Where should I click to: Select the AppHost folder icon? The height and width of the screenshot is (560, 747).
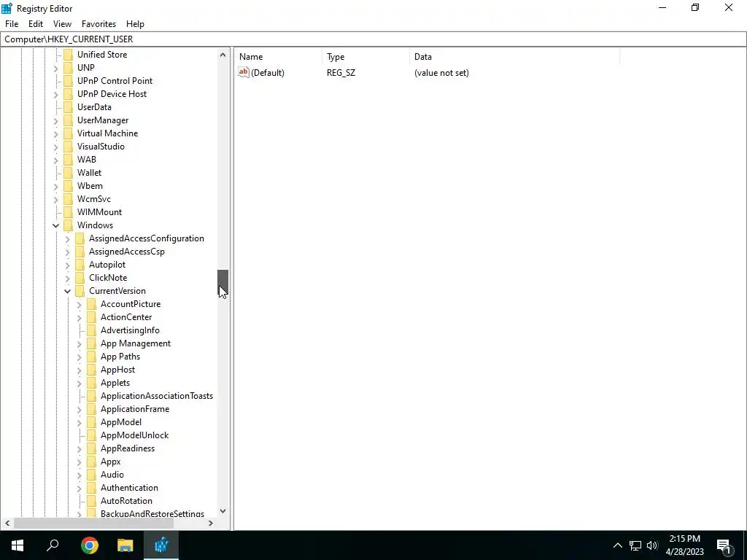pyautogui.click(x=91, y=370)
